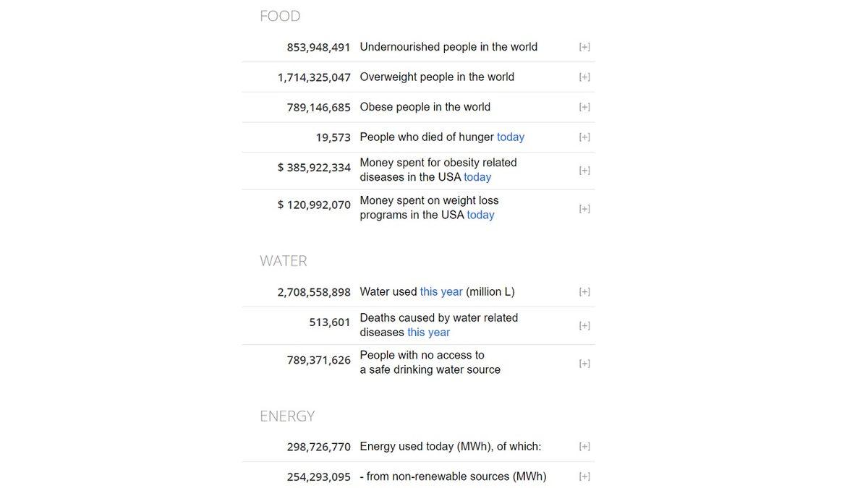Image resolution: width=868 pixels, height=488 pixels.
Task: Expand the Overweight people row [+]
Action: click(x=584, y=77)
